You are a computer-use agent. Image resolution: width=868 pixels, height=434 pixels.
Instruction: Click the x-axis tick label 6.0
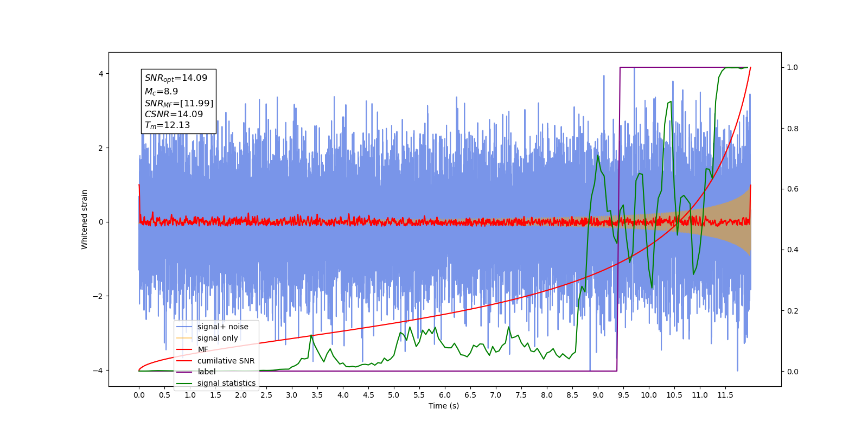pyautogui.click(x=445, y=395)
